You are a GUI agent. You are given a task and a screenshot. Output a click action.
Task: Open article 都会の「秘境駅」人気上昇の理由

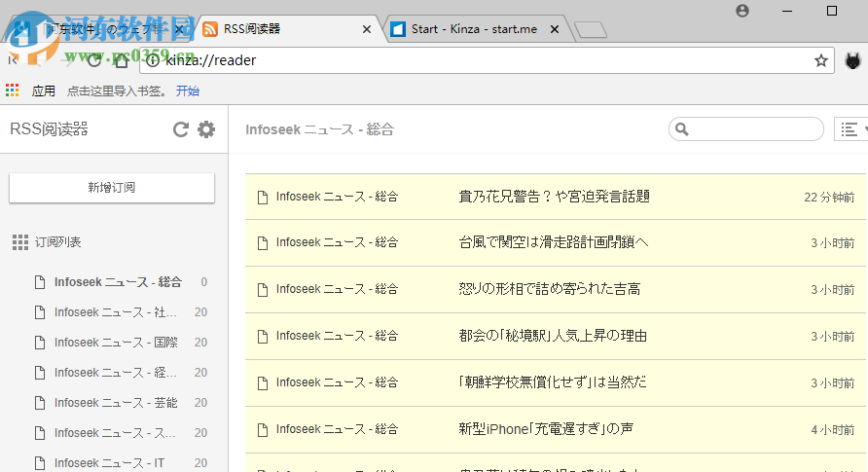tap(553, 337)
